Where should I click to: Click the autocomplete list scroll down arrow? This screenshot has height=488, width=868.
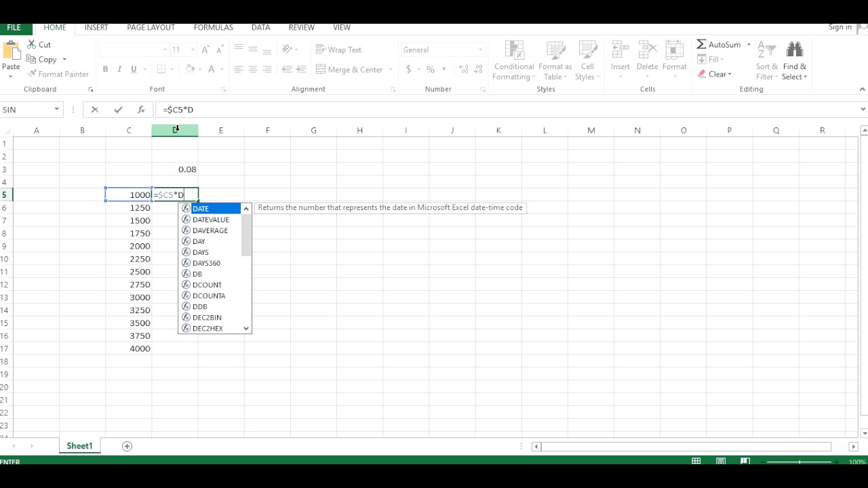[246, 328]
